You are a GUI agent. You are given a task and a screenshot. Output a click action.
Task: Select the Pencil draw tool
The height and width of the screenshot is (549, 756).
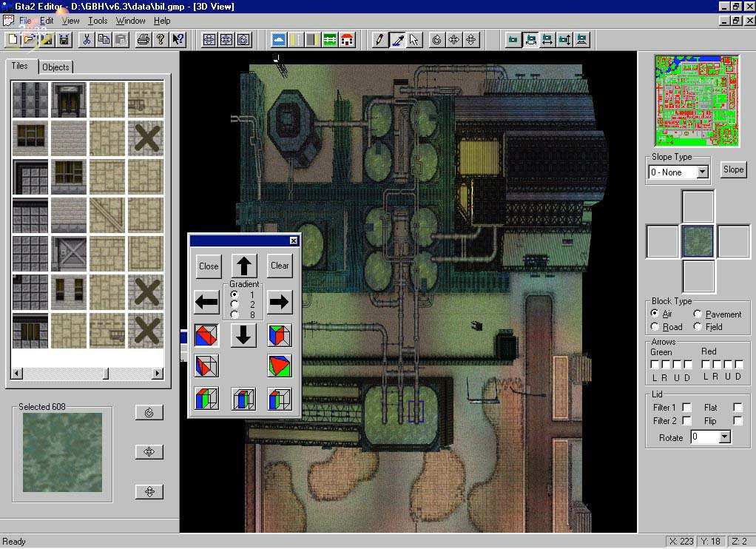[x=380, y=39]
